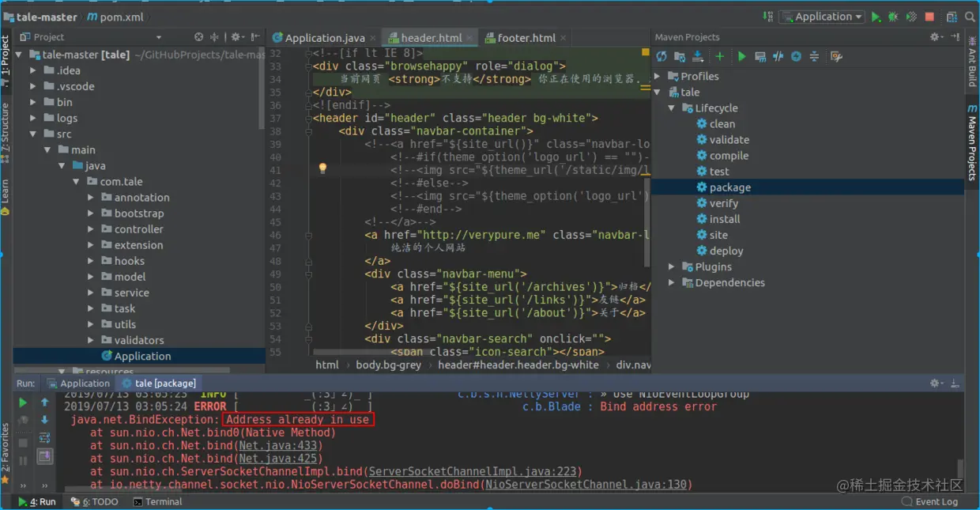Open the Terminal tool window
Image resolution: width=980 pixels, height=510 pixels.
point(157,502)
